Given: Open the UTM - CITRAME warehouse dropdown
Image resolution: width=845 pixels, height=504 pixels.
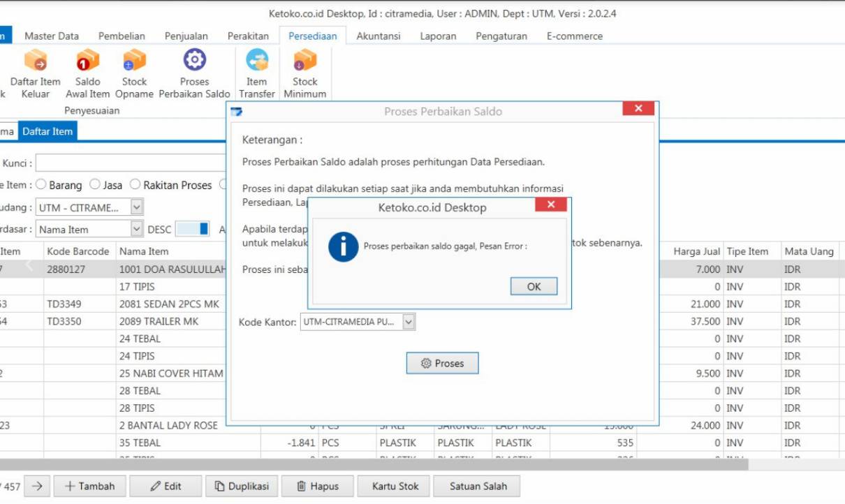Looking at the screenshot, I should click(137, 207).
